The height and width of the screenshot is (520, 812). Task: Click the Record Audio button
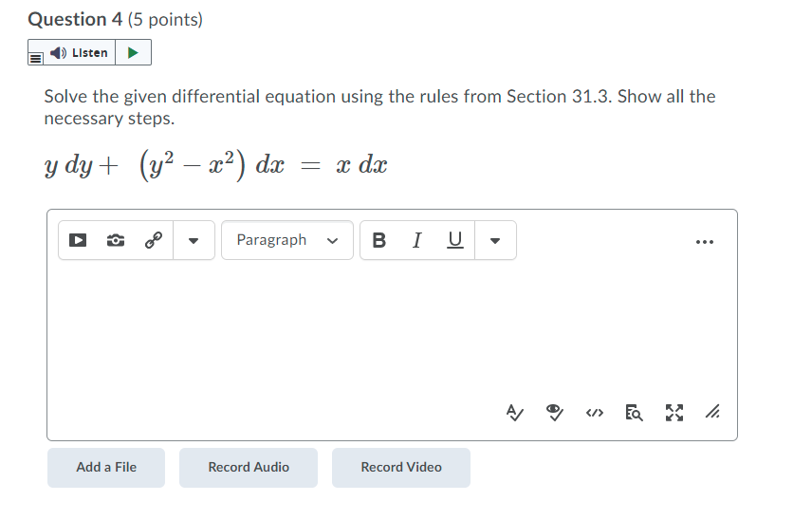click(x=249, y=467)
